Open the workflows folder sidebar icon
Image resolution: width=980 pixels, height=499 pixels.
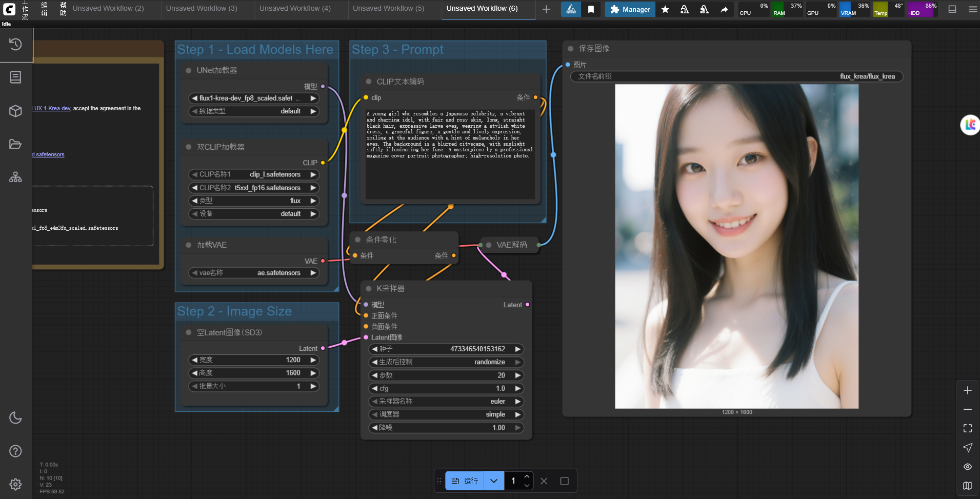coord(15,144)
